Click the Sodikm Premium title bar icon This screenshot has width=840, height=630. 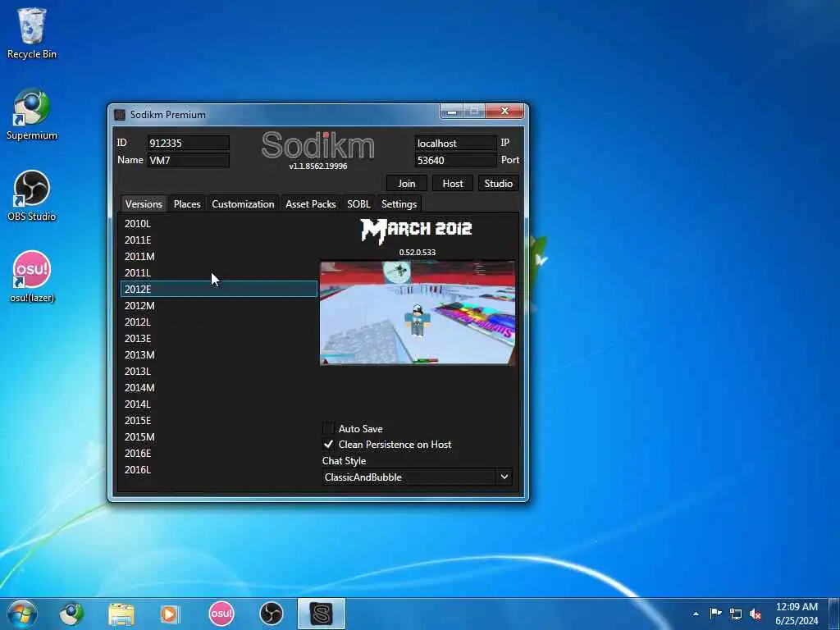coord(120,115)
